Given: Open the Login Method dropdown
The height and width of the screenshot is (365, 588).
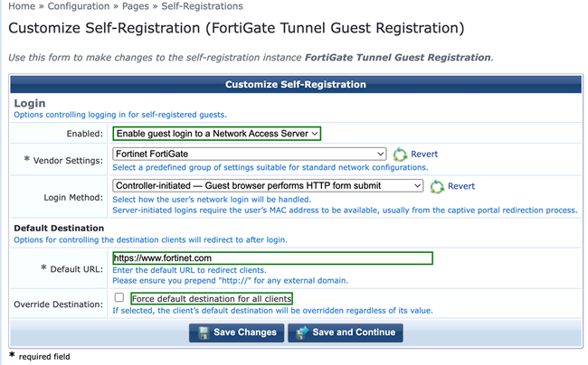Looking at the screenshot, I should tap(269, 186).
